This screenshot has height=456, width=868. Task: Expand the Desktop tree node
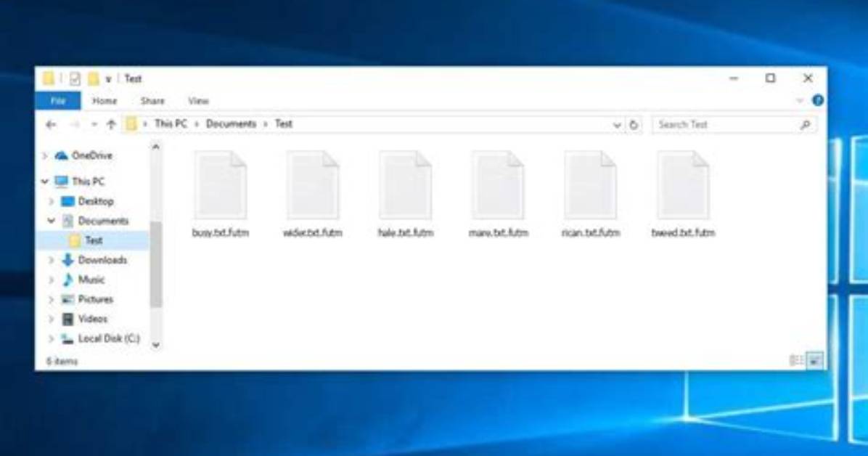click(52, 201)
